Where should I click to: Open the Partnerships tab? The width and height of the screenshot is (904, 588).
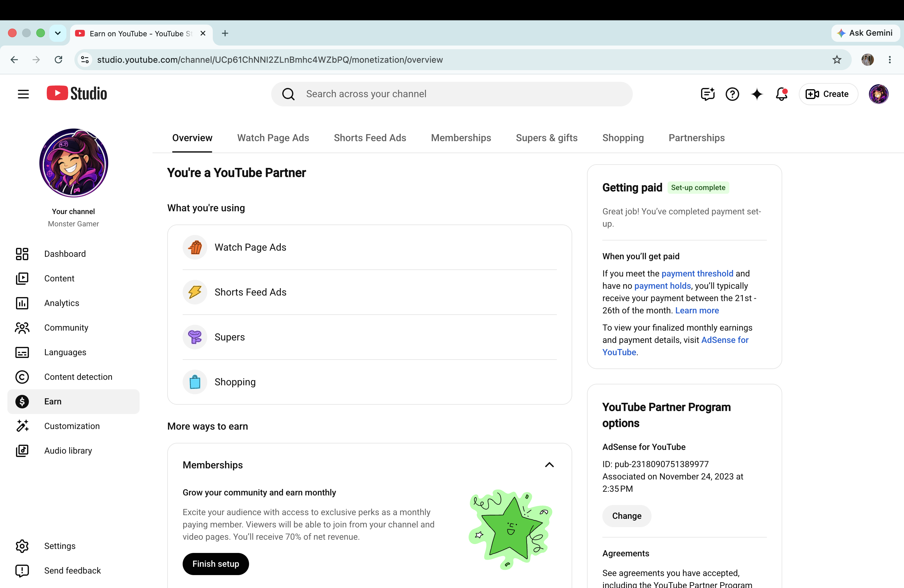pos(697,137)
